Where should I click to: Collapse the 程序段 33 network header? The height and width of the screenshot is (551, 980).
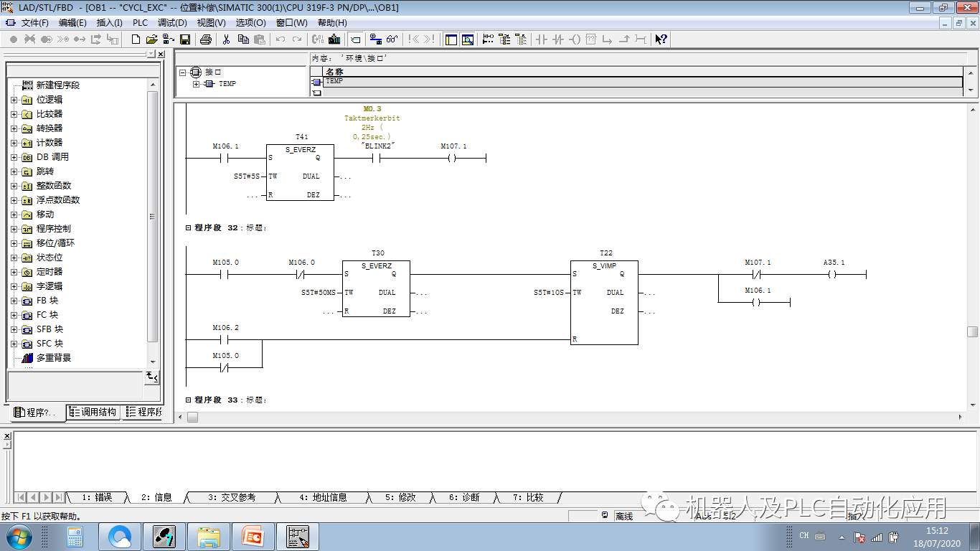[189, 400]
